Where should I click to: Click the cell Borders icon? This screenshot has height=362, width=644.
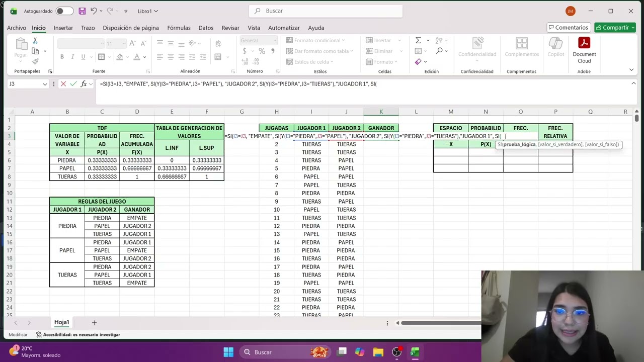(101, 57)
